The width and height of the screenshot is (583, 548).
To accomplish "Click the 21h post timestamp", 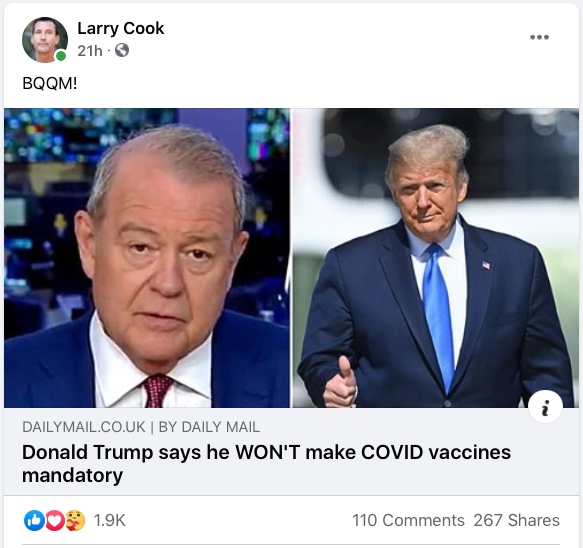I will (90, 51).
